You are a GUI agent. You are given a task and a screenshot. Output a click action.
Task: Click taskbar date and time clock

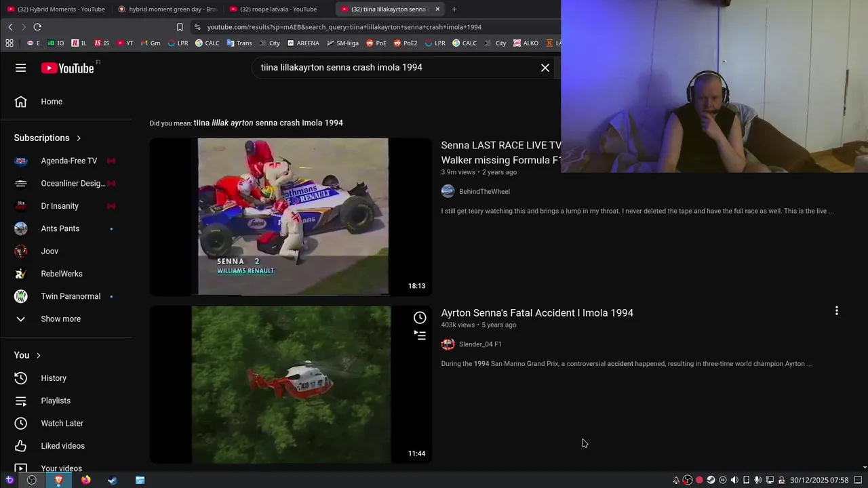819,480
